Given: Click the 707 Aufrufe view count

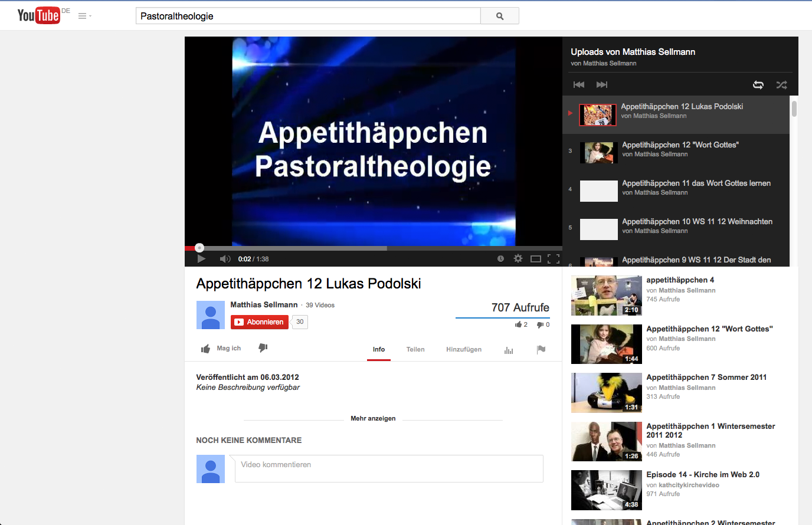Looking at the screenshot, I should pyautogui.click(x=520, y=307).
